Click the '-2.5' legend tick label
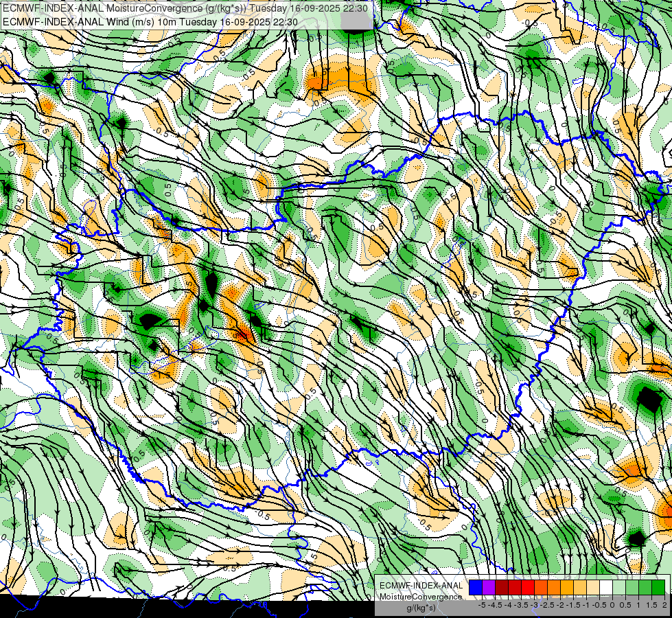Viewport: 672px width, 618px height. tap(547, 605)
